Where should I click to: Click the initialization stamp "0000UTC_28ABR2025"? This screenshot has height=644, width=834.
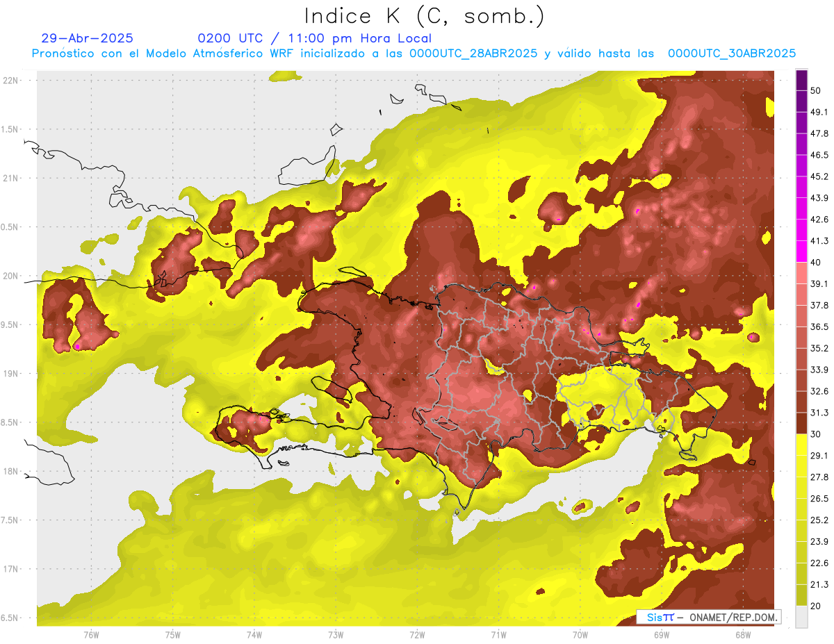point(473,53)
